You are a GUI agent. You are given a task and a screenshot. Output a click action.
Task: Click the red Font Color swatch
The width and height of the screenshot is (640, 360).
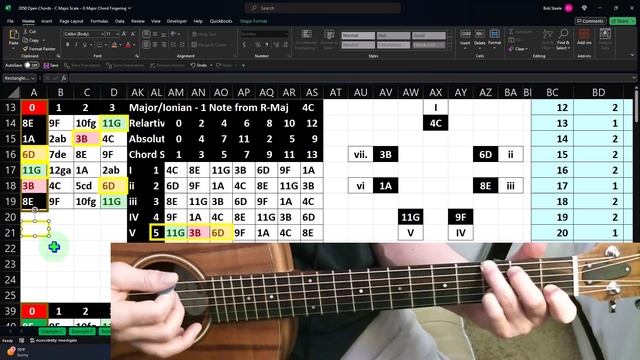point(129,44)
